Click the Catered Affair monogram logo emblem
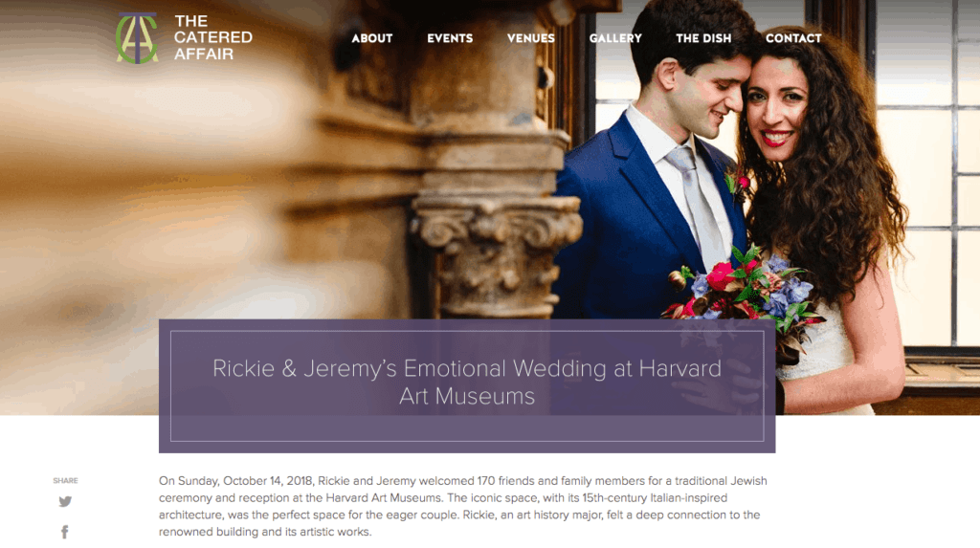 [137, 38]
